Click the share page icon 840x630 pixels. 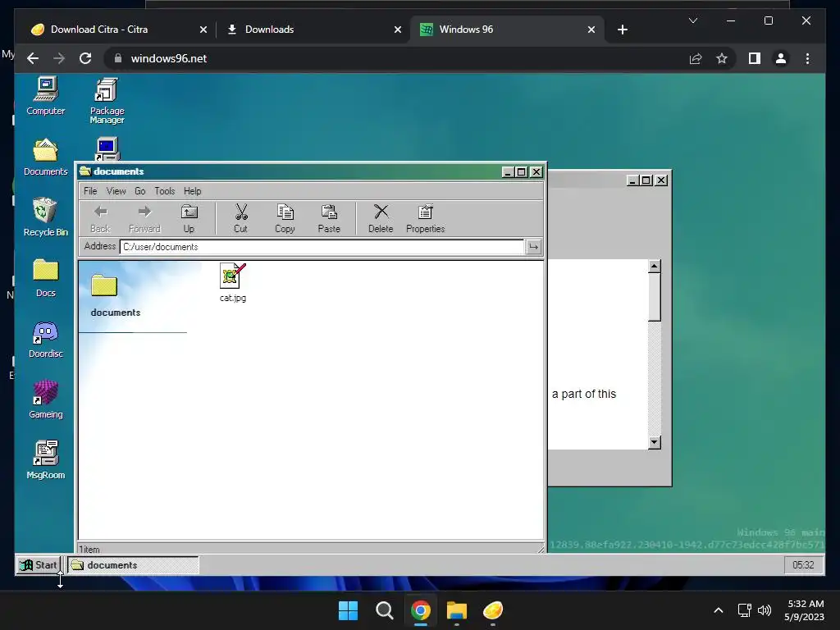[x=696, y=58]
